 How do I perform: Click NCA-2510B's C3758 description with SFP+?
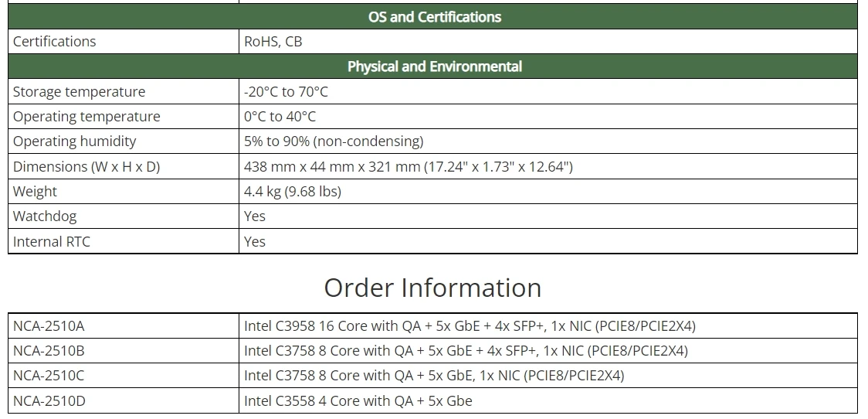466,351
